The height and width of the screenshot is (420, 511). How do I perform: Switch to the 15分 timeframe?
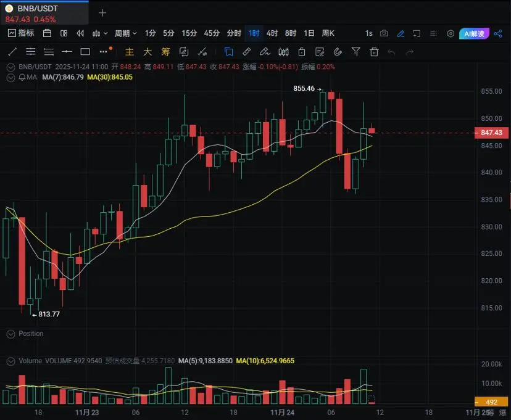tap(189, 33)
